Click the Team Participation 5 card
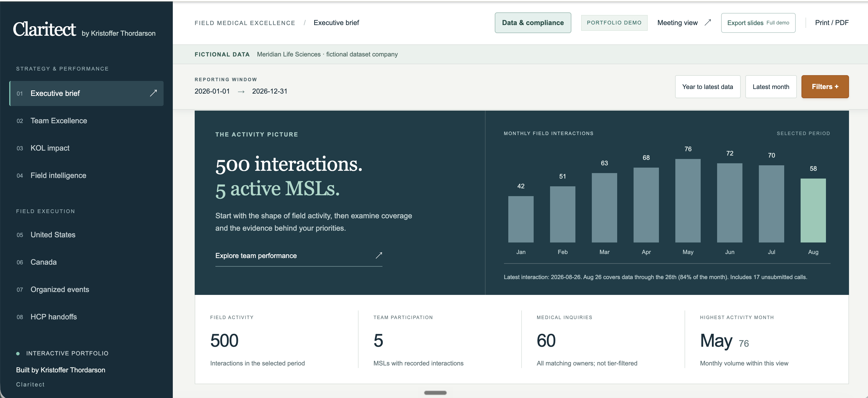The width and height of the screenshot is (868, 398). 440,340
